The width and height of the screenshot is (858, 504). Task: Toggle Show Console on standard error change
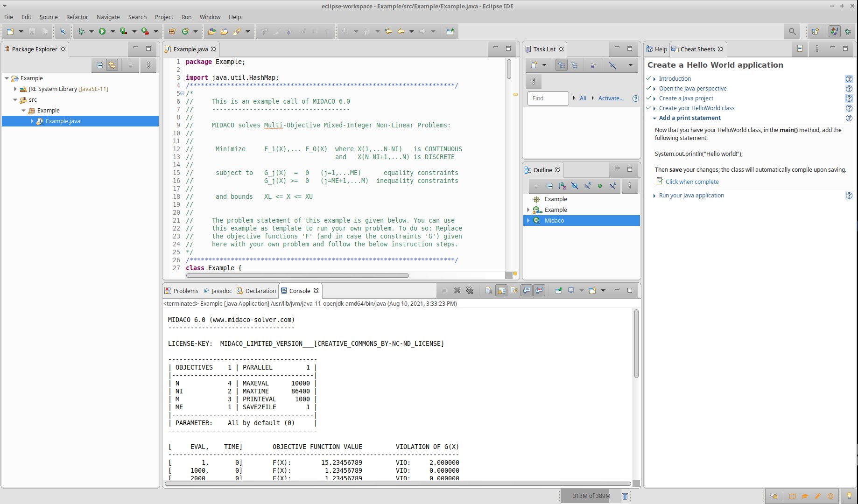click(x=539, y=290)
